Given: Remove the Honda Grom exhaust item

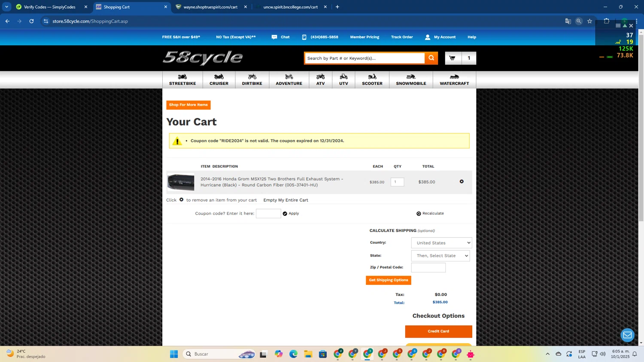Looking at the screenshot, I should [462, 181].
